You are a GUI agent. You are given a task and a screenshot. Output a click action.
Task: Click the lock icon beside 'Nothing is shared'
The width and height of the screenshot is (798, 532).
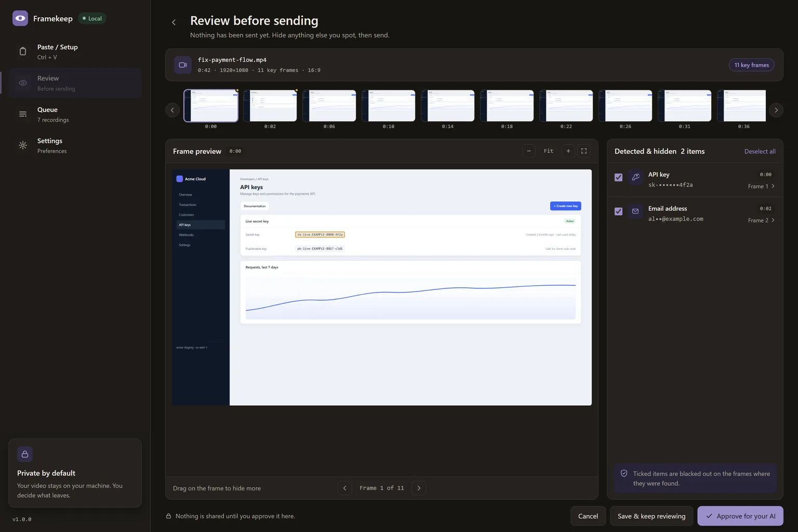(168, 516)
